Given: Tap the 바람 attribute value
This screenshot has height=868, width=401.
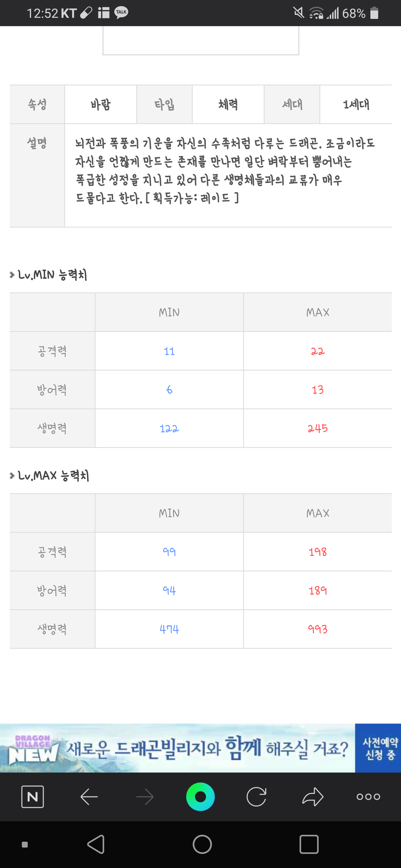Looking at the screenshot, I should tap(101, 104).
